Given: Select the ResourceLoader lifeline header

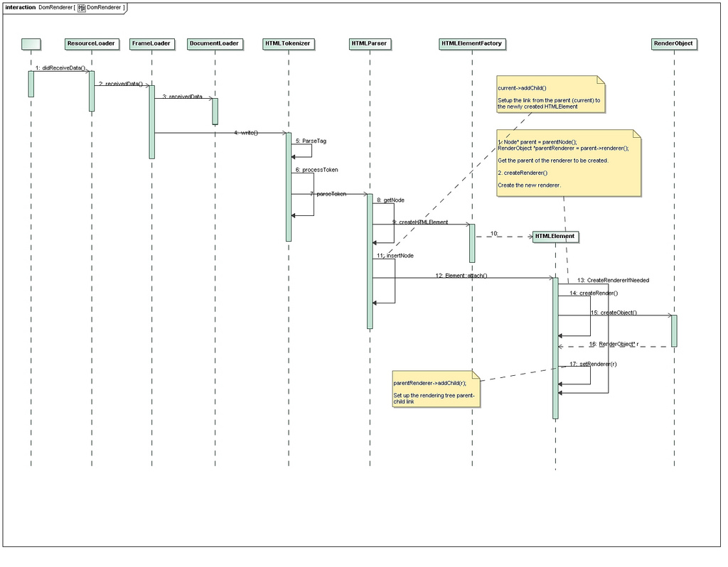Looking at the screenshot, I should click(x=91, y=43).
